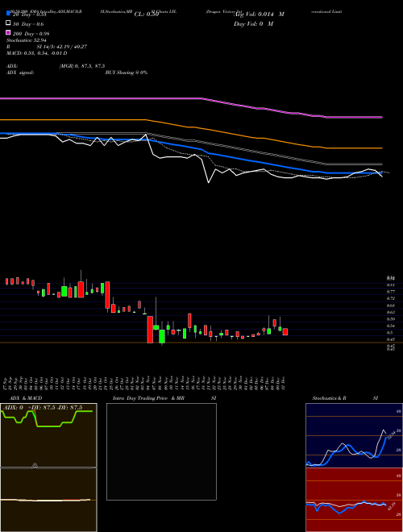The image size is (403, 532).
Task: Click the 0.54 price axis label
Action: (391, 326)
